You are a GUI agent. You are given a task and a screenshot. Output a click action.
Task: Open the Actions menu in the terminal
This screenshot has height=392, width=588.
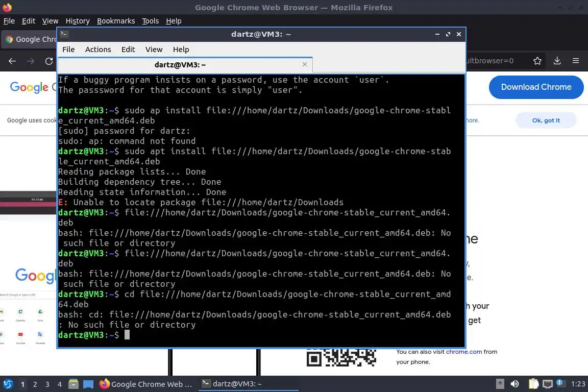tap(98, 50)
